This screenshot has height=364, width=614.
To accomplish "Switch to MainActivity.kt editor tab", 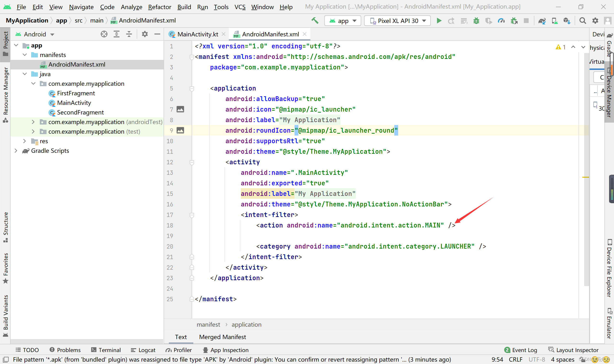I will [197, 34].
